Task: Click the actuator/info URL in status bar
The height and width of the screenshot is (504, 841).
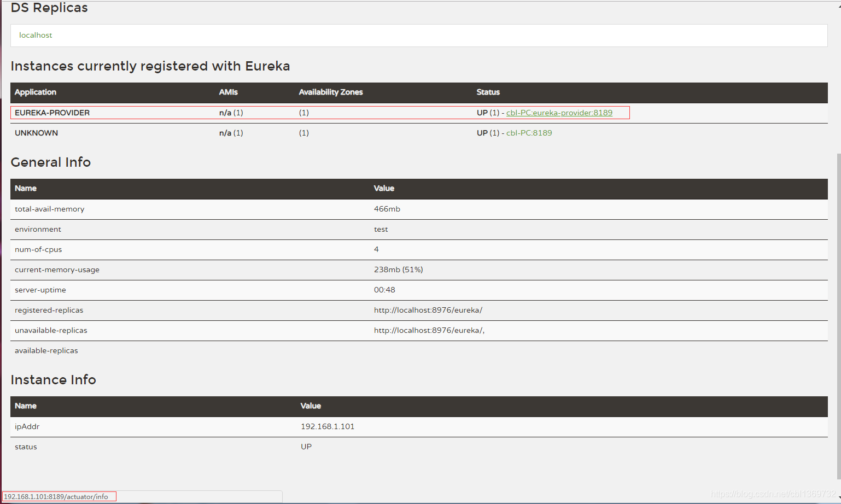Action: pyautogui.click(x=56, y=497)
